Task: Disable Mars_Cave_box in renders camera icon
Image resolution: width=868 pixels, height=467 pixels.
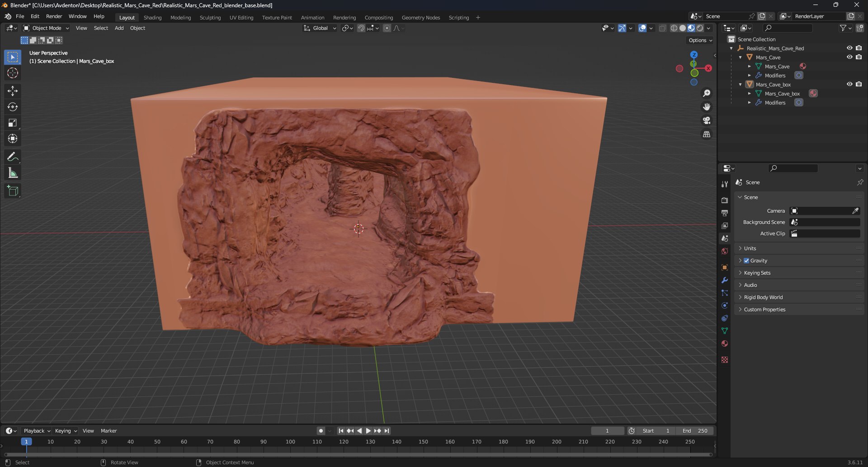Action: click(x=859, y=84)
